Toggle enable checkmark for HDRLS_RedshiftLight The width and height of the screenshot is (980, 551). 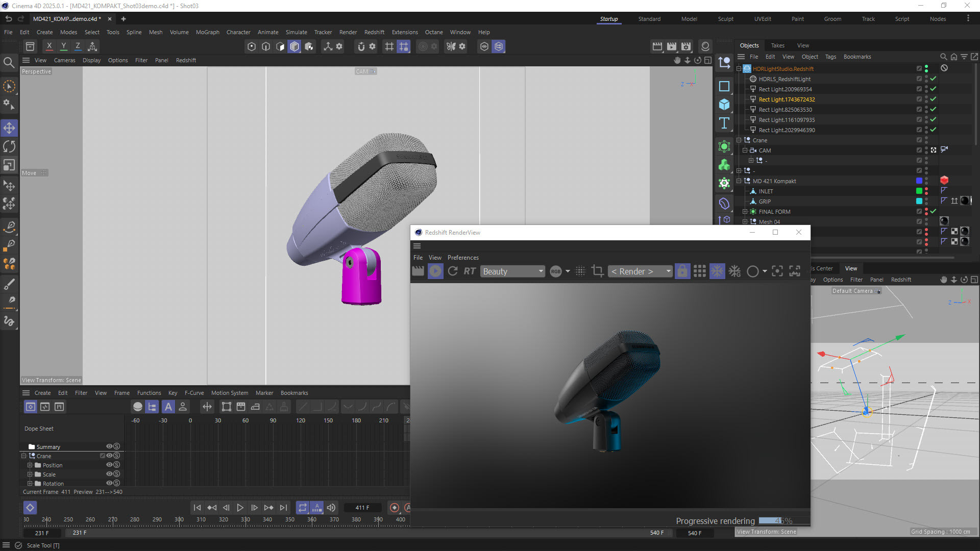(933, 79)
